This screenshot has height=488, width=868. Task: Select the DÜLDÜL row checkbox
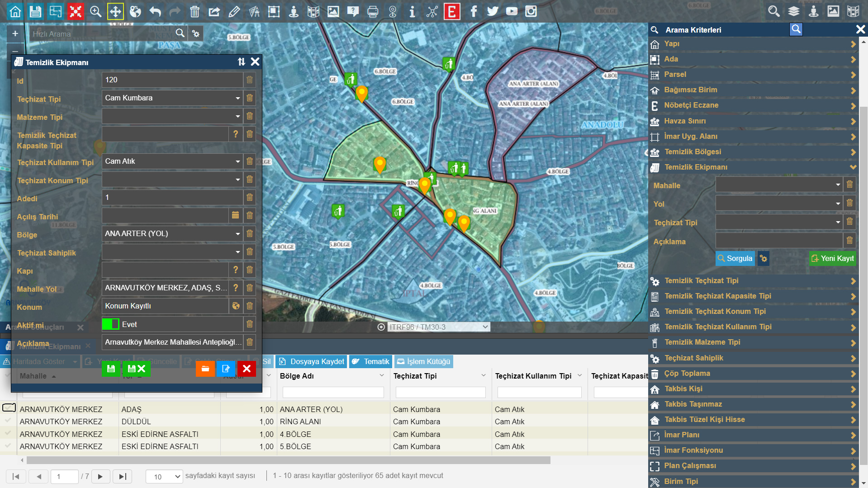pyautogui.click(x=8, y=421)
